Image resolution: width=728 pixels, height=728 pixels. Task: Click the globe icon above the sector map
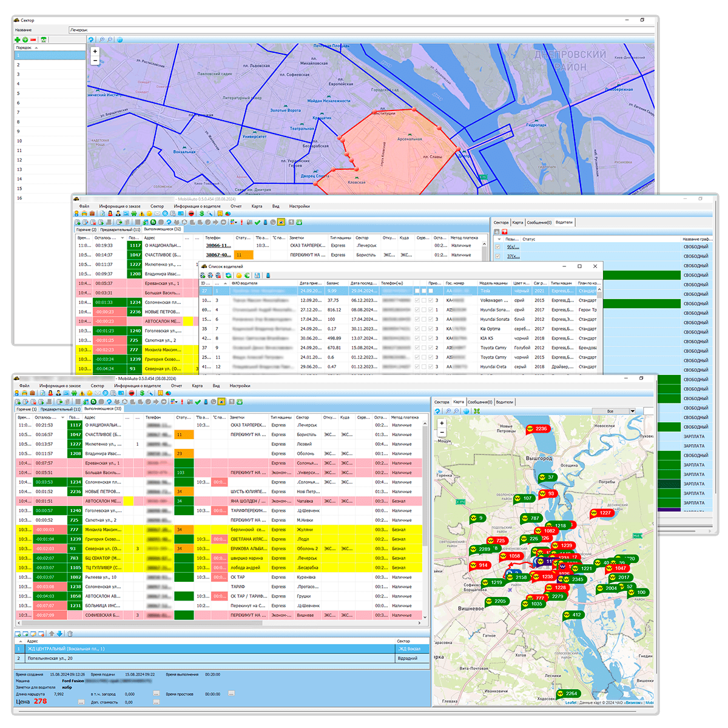(x=120, y=39)
